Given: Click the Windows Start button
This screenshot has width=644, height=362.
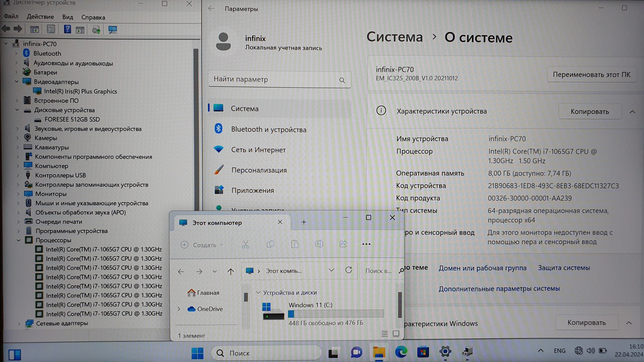Looking at the screenshot, I should coord(197,353).
